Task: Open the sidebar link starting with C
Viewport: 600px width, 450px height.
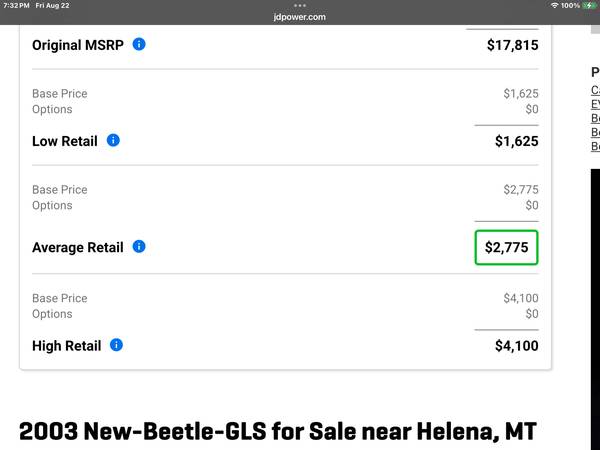Action: pyautogui.click(x=595, y=90)
